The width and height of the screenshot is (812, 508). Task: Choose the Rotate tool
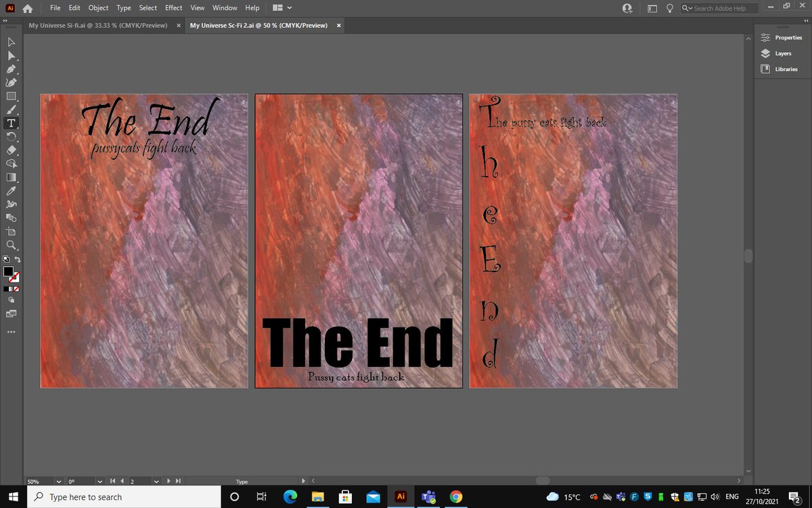click(11, 137)
